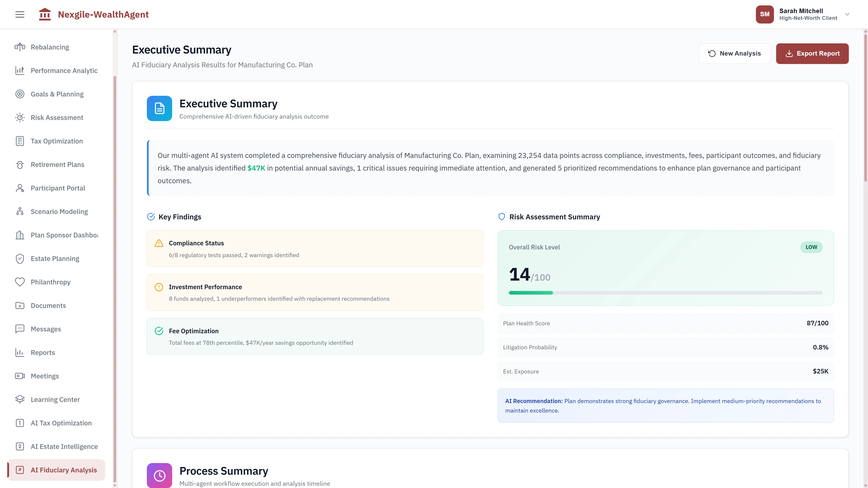The image size is (868, 488).
Task: Switch to AI Estate Intelligence
Action: tap(64, 446)
